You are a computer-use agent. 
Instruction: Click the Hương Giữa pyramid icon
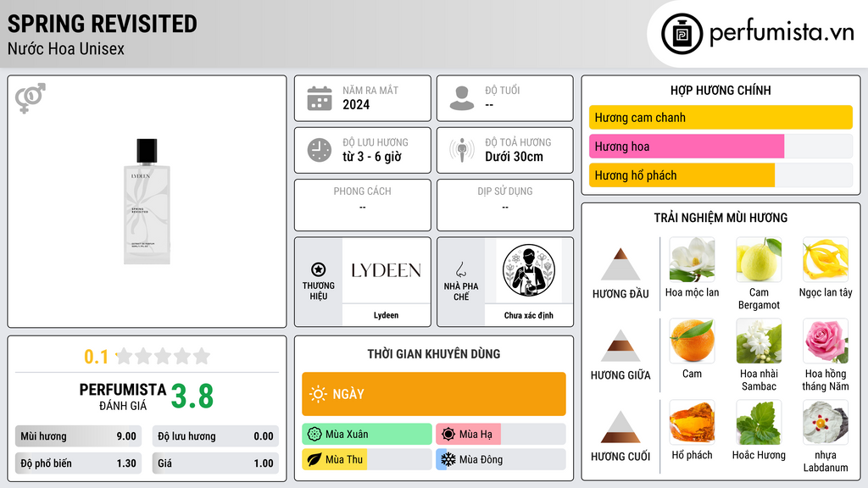pos(620,346)
